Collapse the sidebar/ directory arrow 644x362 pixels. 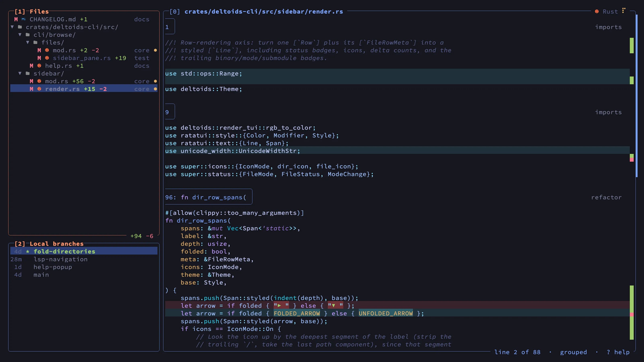coord(20,73)
